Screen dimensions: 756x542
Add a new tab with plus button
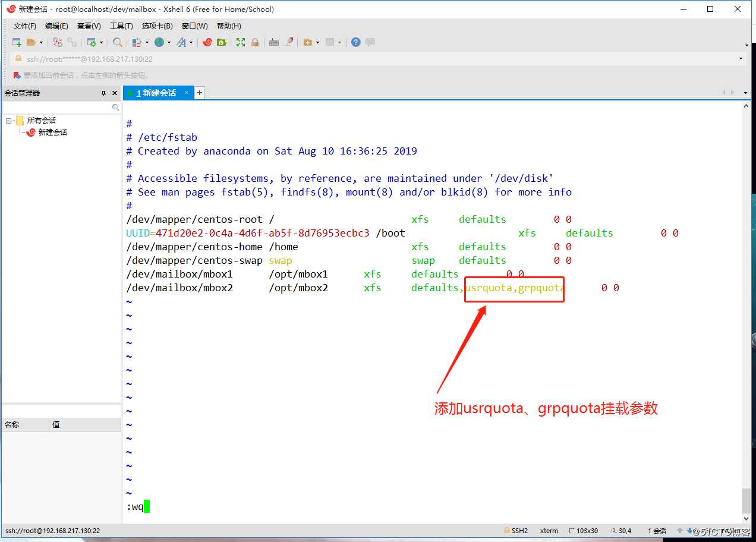click(x=200, y=93)
